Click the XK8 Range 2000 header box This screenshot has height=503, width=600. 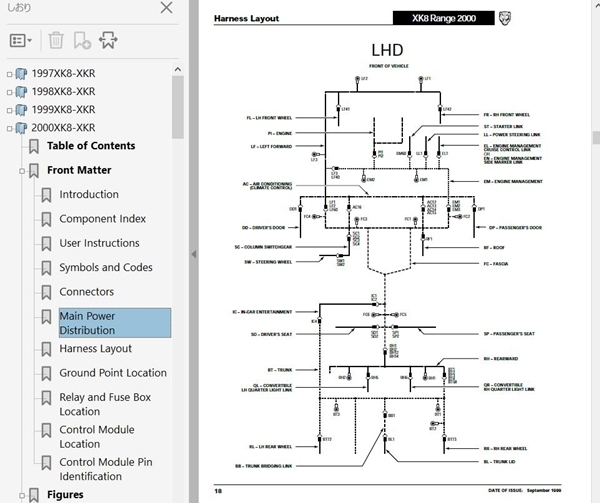(443, 18)
